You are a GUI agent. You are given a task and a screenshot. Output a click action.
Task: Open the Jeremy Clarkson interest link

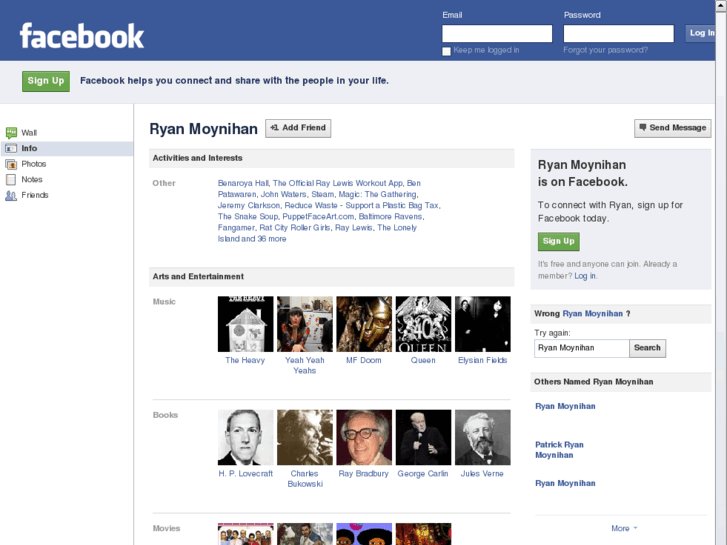pyautogui.click(x=249, y=205)
